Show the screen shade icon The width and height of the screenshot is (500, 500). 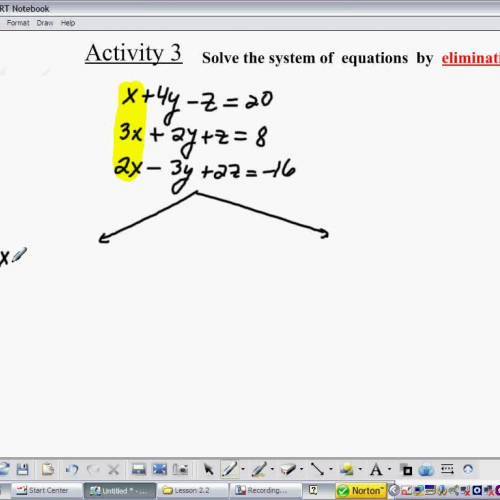coord(138,470)
